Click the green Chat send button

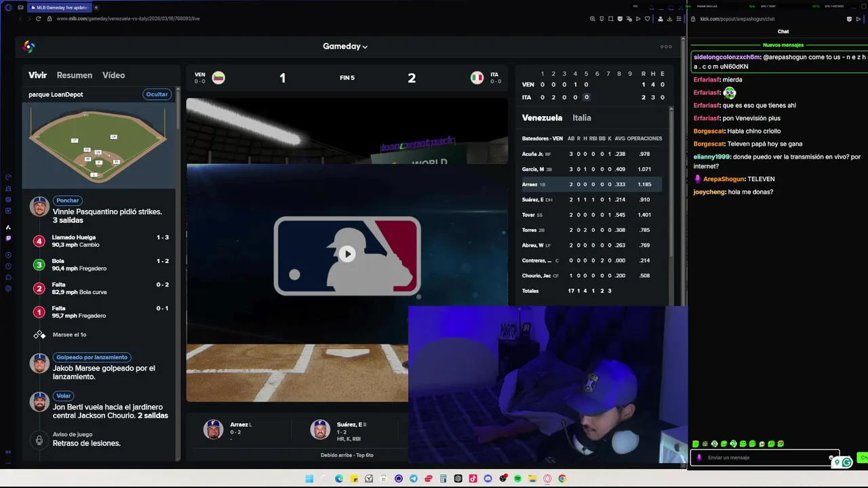[x=863, y=457]
